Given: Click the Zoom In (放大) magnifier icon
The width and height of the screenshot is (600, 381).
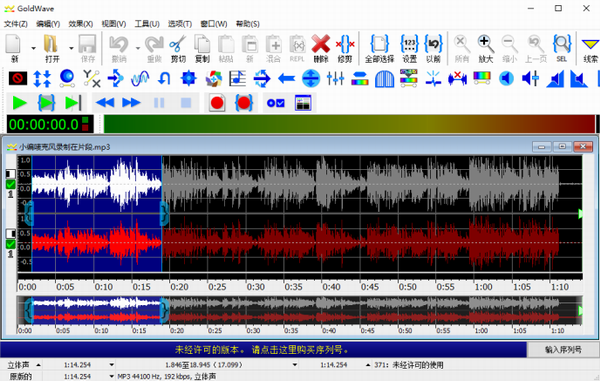Looking at the screenshot, I should 485,45.
